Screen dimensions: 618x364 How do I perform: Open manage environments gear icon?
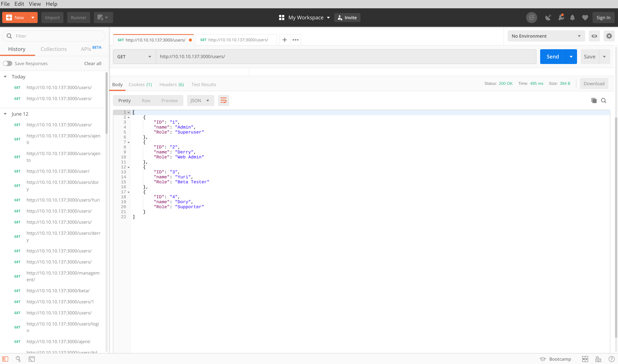609,36
